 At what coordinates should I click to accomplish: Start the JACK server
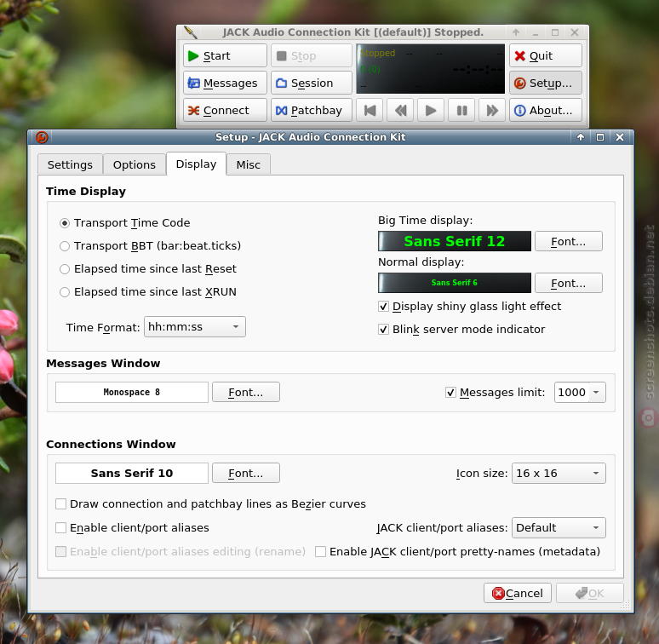[225, 55]
